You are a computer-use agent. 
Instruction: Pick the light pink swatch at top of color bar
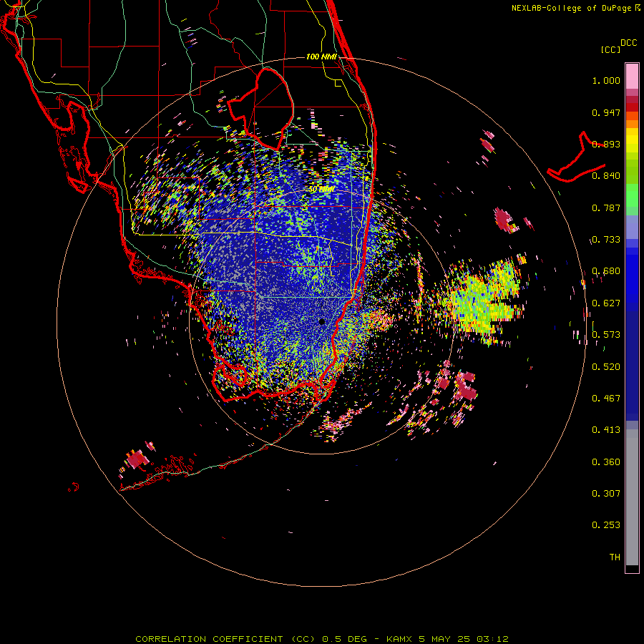632,77
